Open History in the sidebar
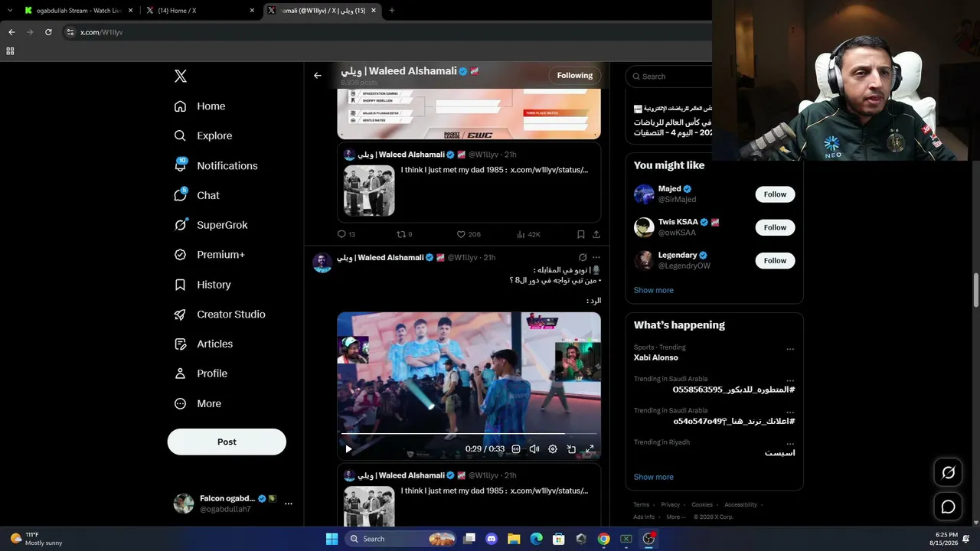Screen dimensions: 980x551 pos(202,285)
